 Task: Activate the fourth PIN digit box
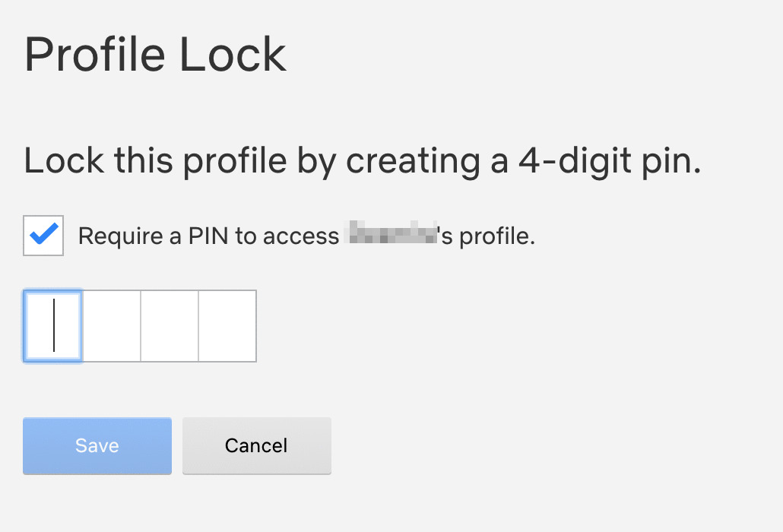[227, 326]
